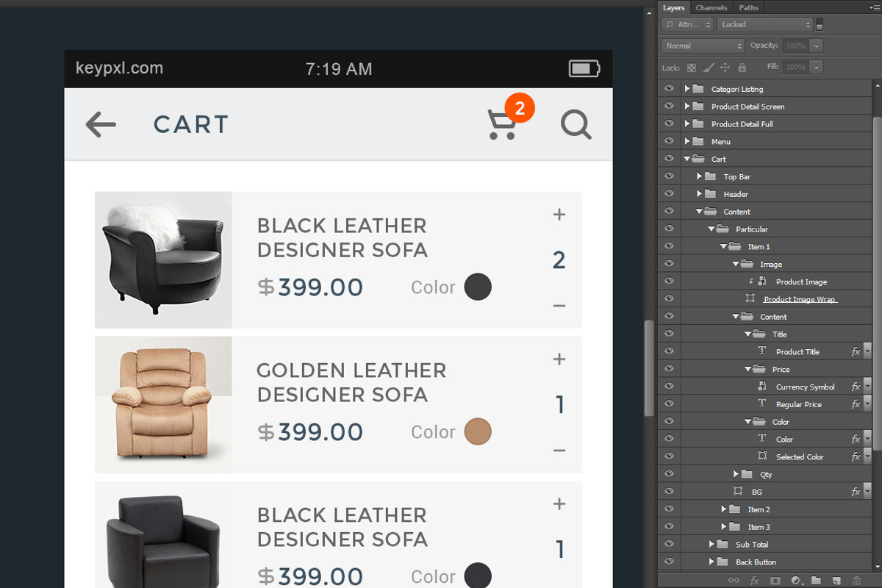
Task: Decrease quantity of Golden Leather Designer Sofa
Action: coord(559,451)
